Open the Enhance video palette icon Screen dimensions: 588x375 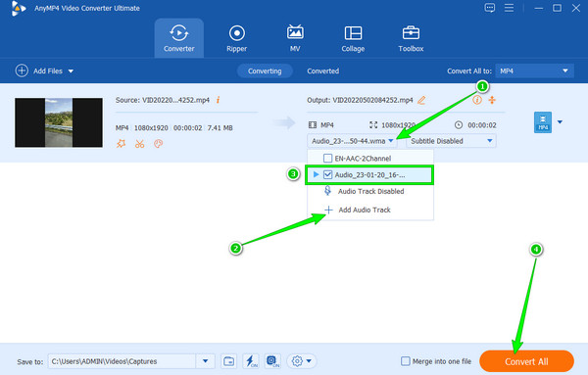158,144
